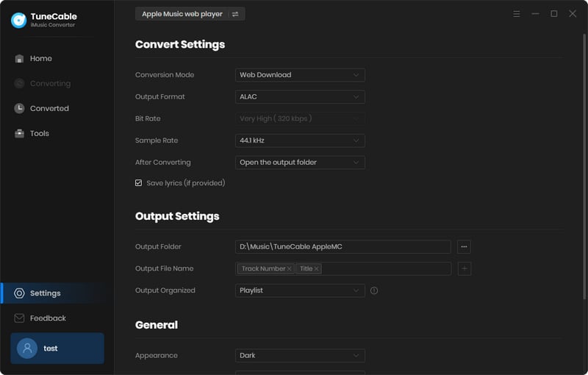This screenshot has width=588, height=375.
Task: Open the Converted history clock icon
Action: coord(19,108)
